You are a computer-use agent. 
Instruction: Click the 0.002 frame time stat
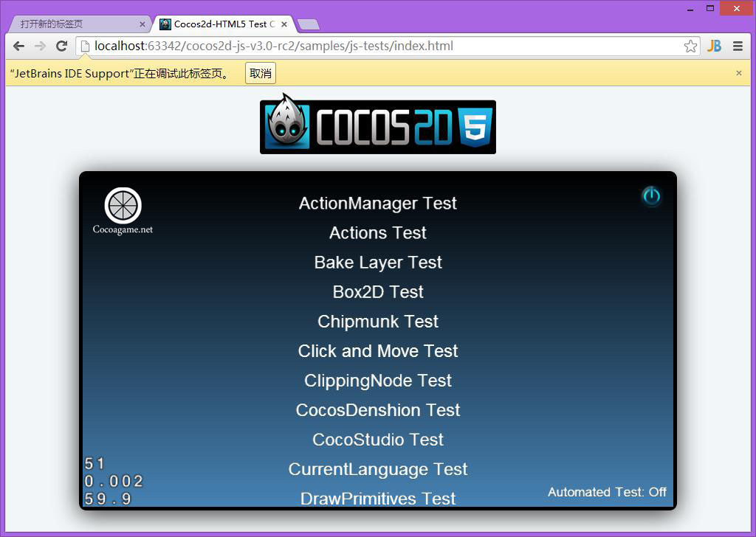click(114, 481)
